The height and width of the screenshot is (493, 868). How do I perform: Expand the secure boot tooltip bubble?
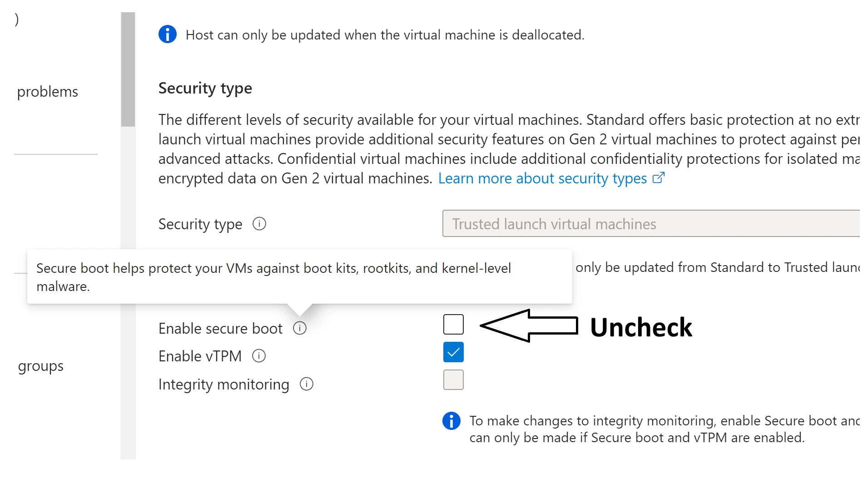[x=300, y=277]
